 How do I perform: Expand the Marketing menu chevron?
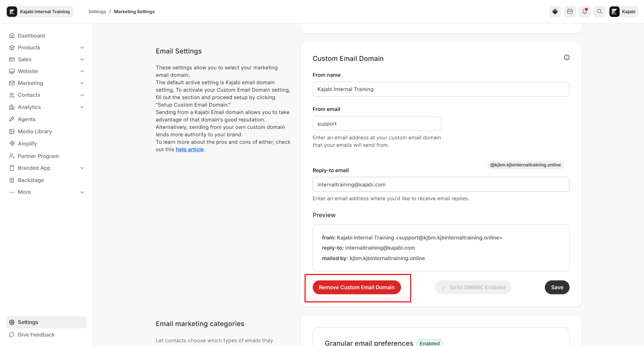pyautogui.click(x=82, y=83)
